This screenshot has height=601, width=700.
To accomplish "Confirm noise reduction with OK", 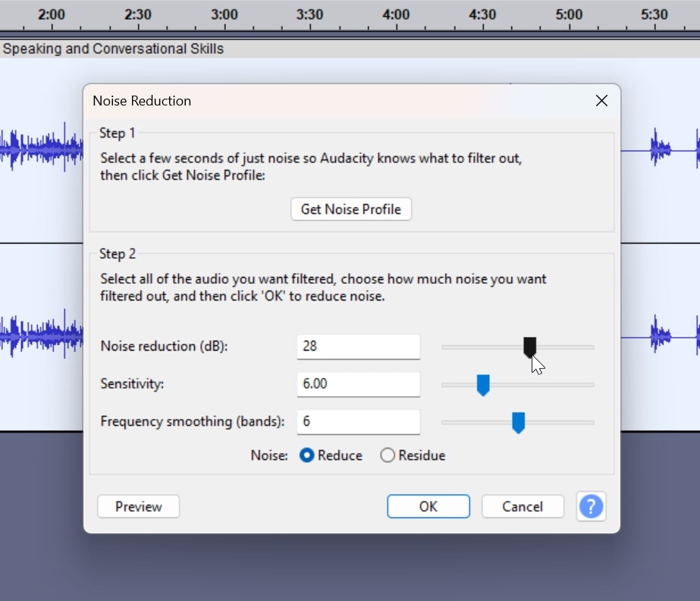I will [428, 506].
